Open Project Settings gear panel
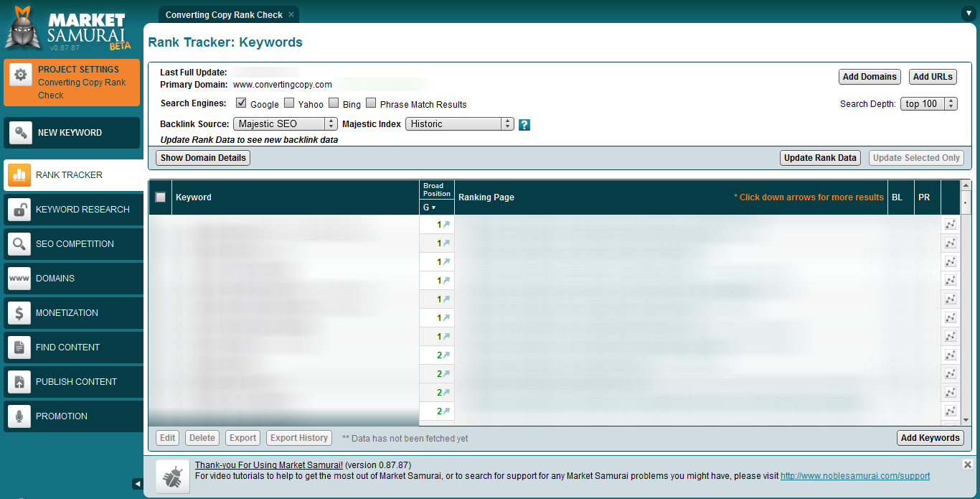 click(x=72, y=83)
